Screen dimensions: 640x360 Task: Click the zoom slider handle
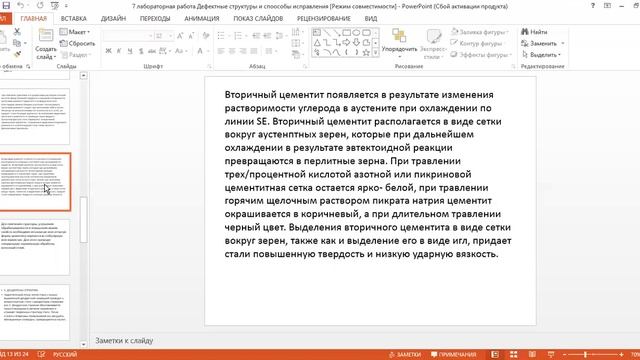point(585,354)
